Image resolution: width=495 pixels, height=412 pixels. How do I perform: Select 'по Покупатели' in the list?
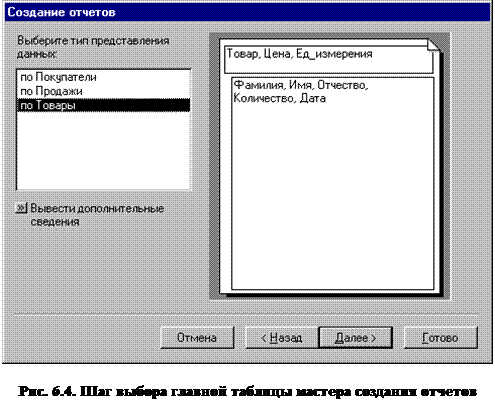103,77
